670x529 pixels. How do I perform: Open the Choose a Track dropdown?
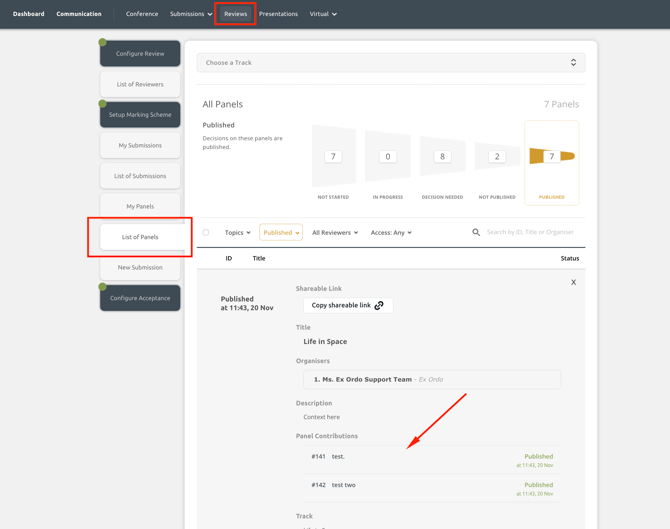[x=390, y=62]
